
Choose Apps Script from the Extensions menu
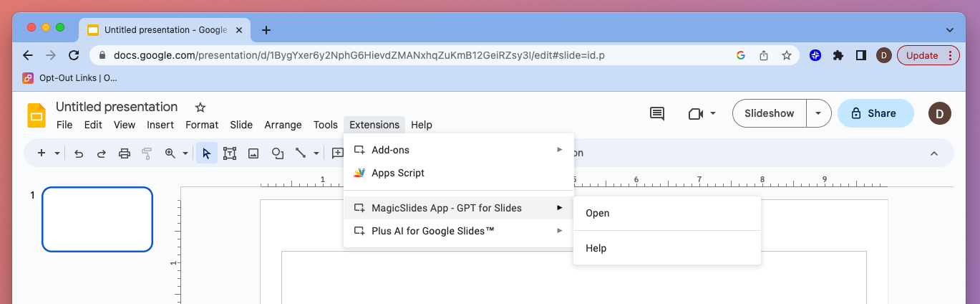click(459, 173)
